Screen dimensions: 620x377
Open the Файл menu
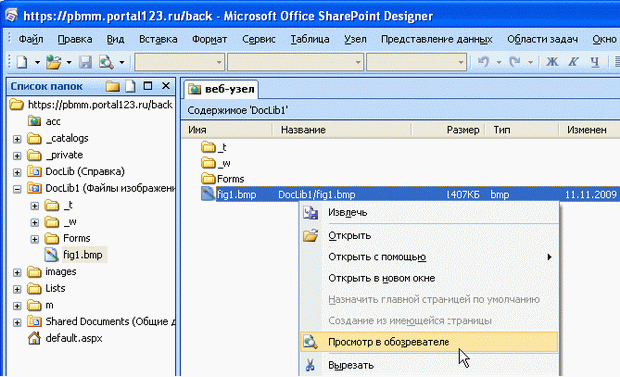[x=31, y=39]
